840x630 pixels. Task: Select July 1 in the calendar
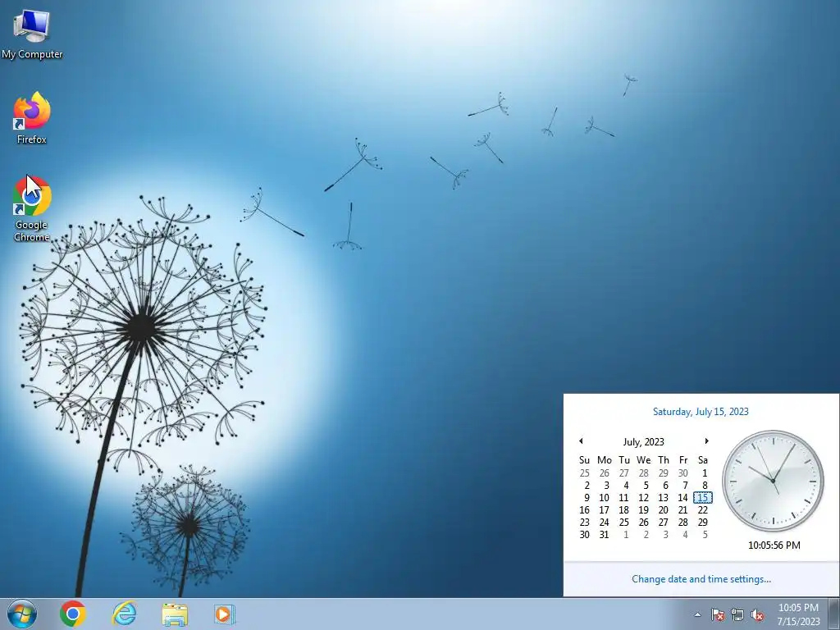(x=705, y=473)
